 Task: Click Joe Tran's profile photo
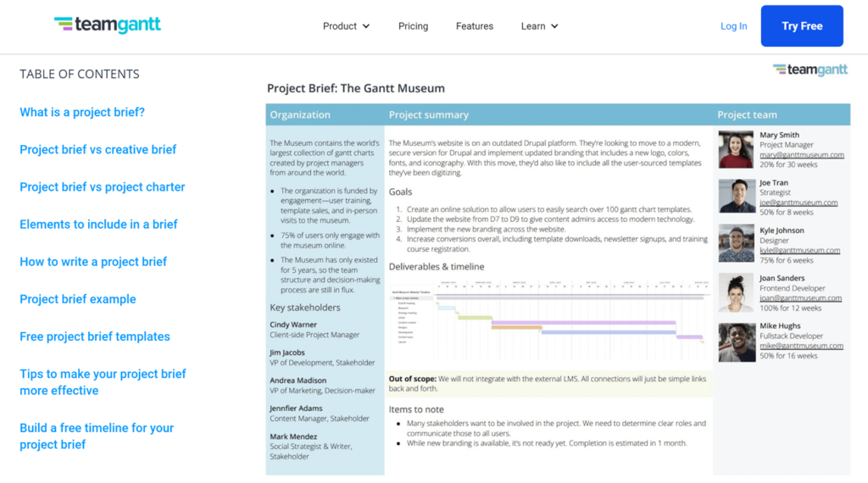736,197
